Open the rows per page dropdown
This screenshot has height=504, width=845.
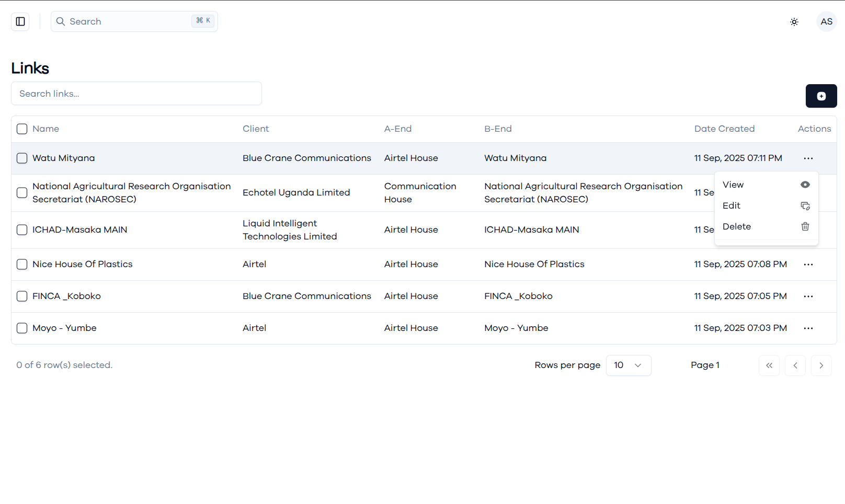(x=629, y=365)
